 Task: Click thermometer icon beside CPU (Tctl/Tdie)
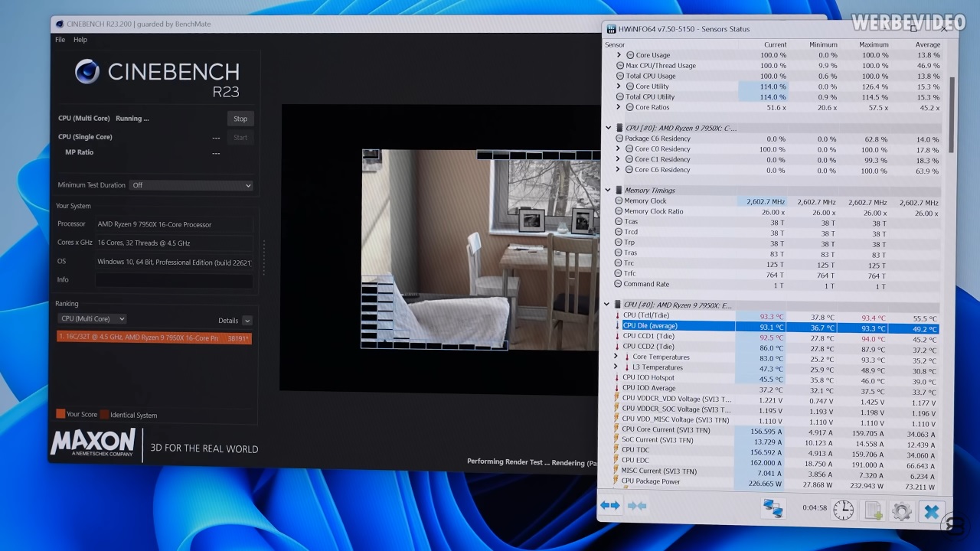pos(617,315)
